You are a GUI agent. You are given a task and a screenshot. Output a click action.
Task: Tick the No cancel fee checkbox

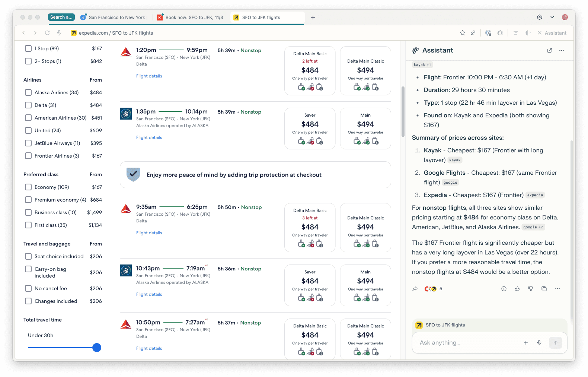[x=28, y=288]
